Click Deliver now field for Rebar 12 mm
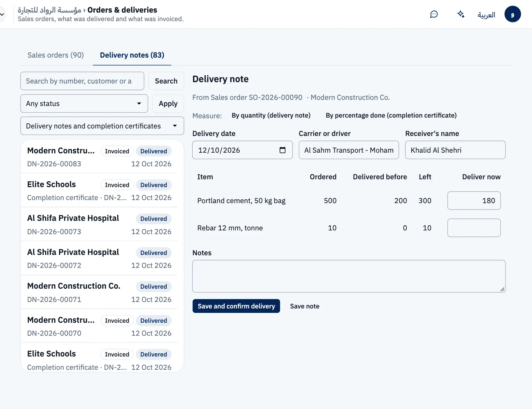This screenshot has height=409, width=532. [474, 228]
